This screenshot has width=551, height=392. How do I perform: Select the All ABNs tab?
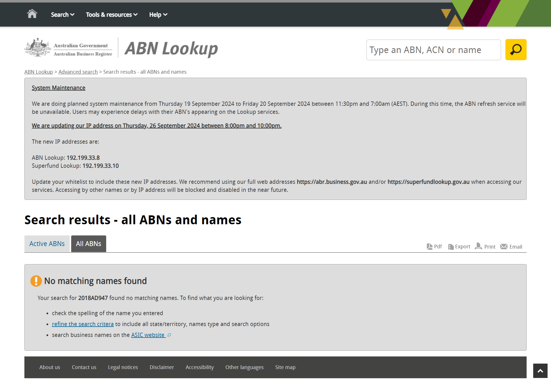click(89, 244)
